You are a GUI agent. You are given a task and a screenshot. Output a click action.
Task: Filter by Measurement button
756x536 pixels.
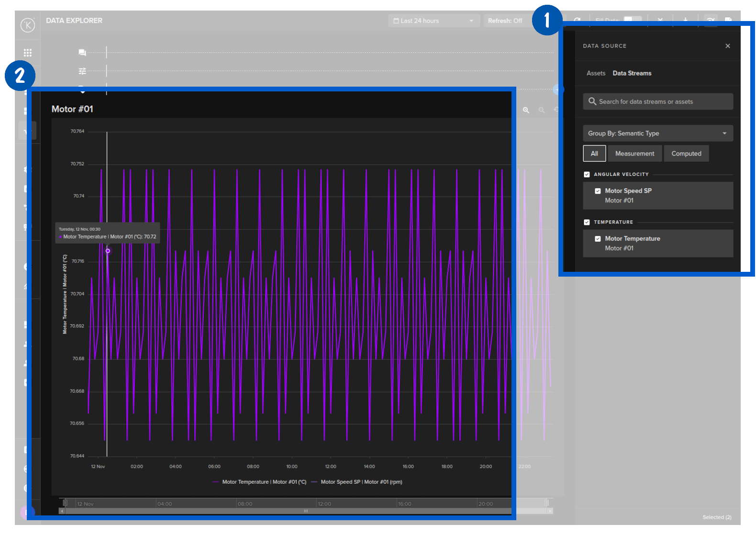coord(634,154)
